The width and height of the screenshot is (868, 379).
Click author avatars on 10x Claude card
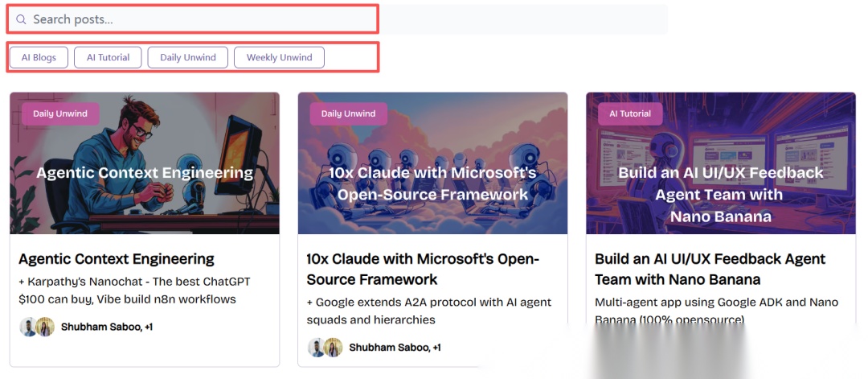(x=325, y=348)
